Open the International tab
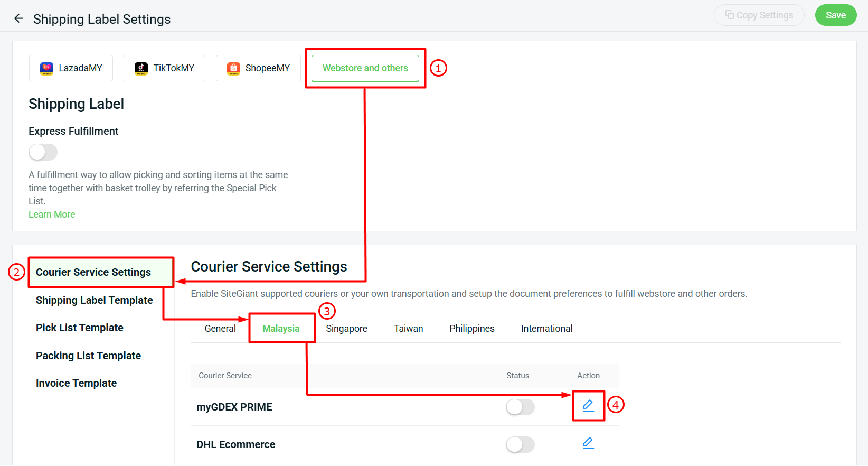Screen dimensions: 868x466 (546, 328)
